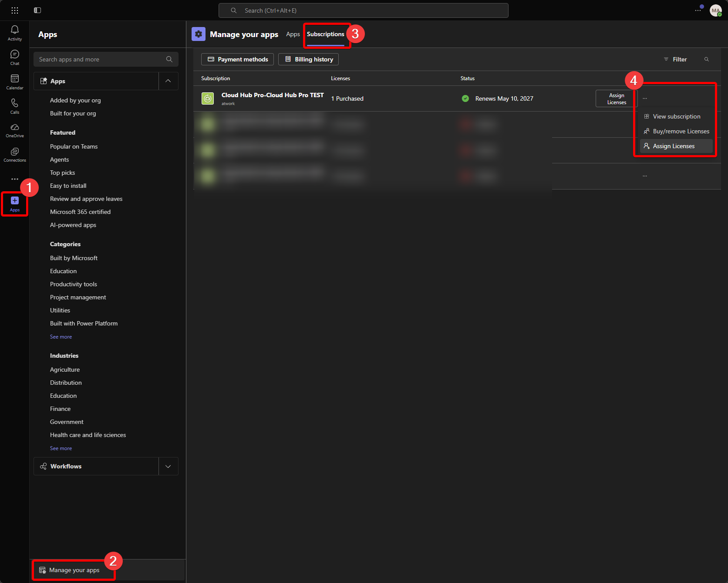The height and width of the screenshot is (583, 728).
Task: Open the Filter control
Action: (675, 59)
